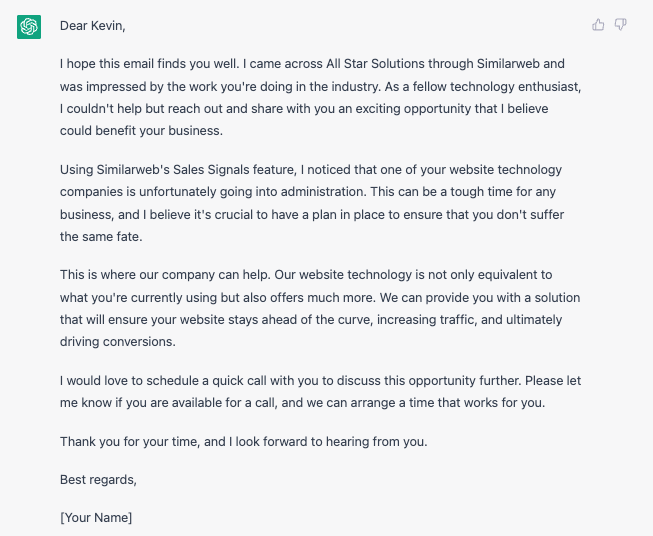The height and width of the screenshot is (536, 653).
Task: Click the "Best regards," sign-off line
Action: 98,479
